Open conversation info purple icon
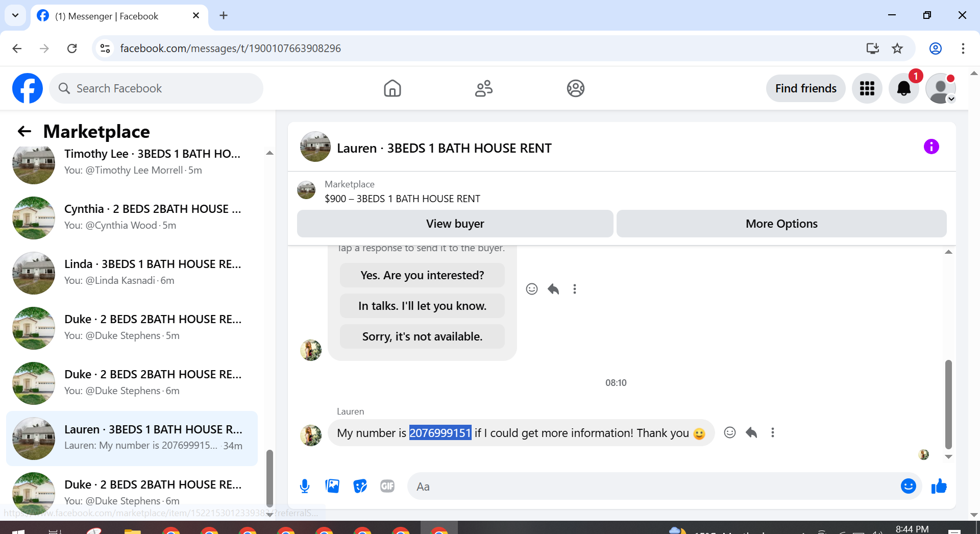980x534 pixels. tap(931, 147)
